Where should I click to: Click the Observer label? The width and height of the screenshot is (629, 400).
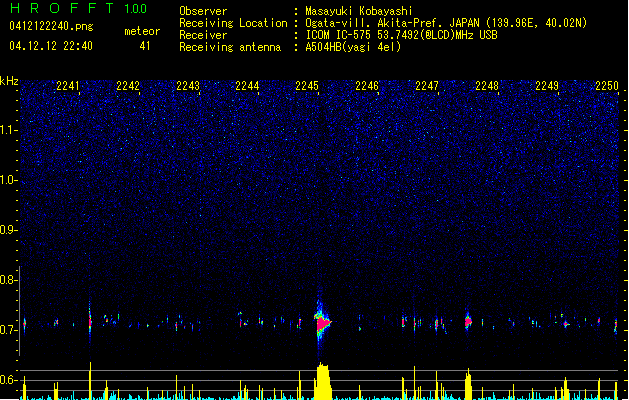coord(203,11)
